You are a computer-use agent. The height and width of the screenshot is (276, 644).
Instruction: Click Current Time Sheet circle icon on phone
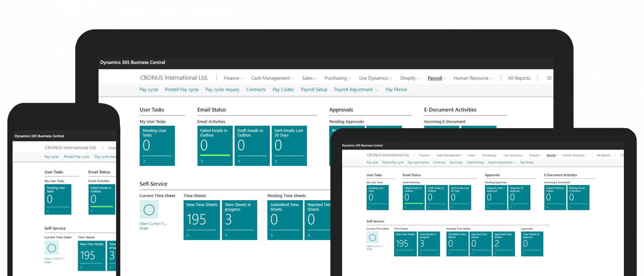click(x=52, y=248)
